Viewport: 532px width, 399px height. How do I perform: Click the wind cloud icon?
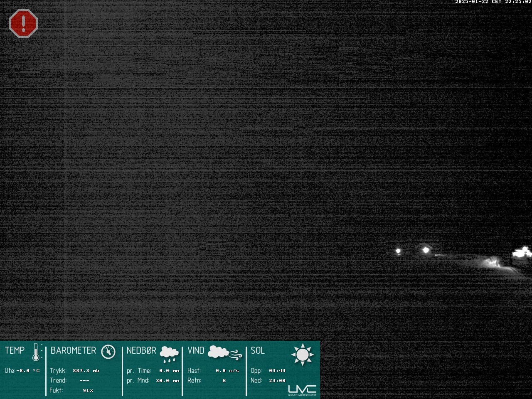click(224, 352)
